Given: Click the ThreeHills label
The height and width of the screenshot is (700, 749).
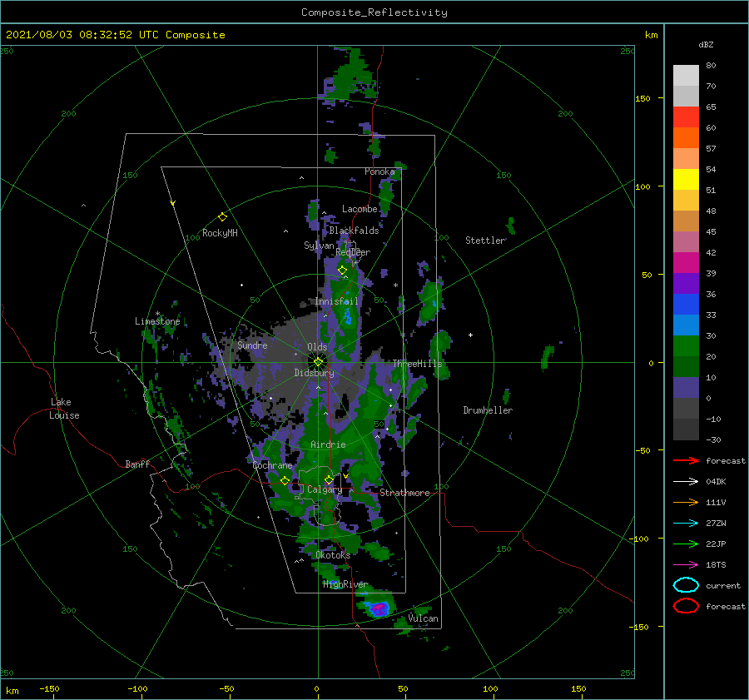Looking at the screenshot, I should [x=418, y=364].
